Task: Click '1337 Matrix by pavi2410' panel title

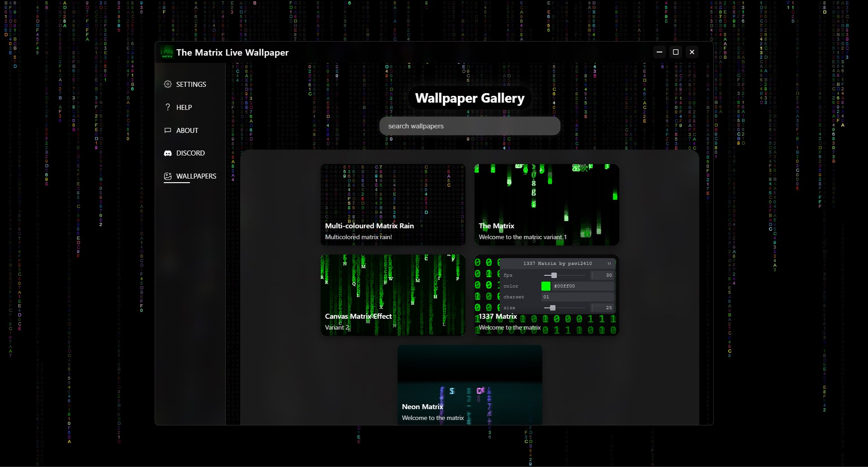Action: [557, 263]
